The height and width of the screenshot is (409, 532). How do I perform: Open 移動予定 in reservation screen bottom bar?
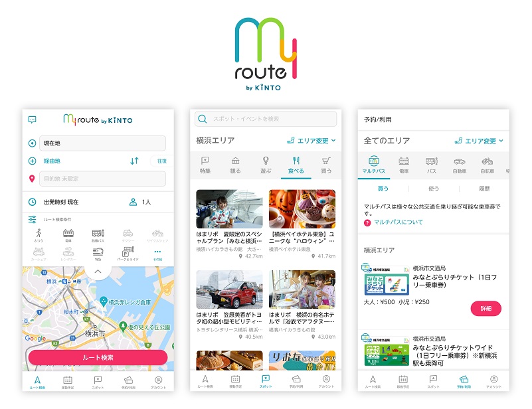coord(403,382)
